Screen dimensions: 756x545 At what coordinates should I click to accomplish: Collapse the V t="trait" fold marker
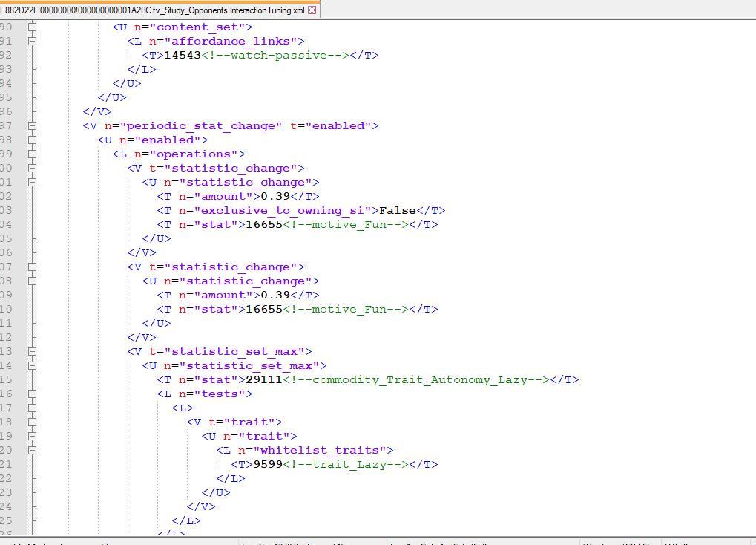click(32, 422)
